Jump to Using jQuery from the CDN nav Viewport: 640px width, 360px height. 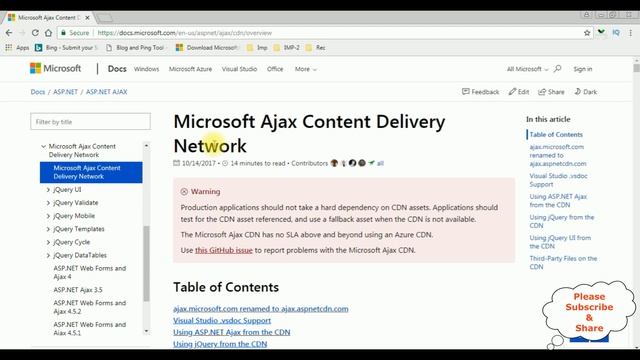[562, 221]
